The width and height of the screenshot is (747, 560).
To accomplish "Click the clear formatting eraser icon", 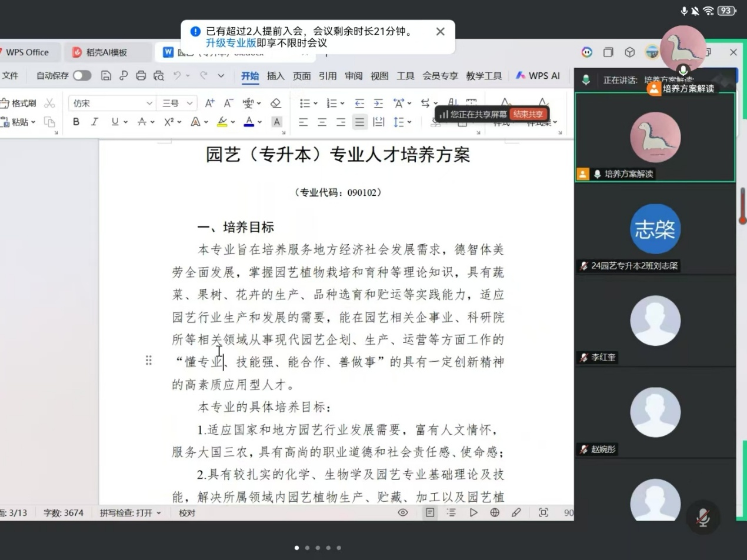I will [275, 104].
